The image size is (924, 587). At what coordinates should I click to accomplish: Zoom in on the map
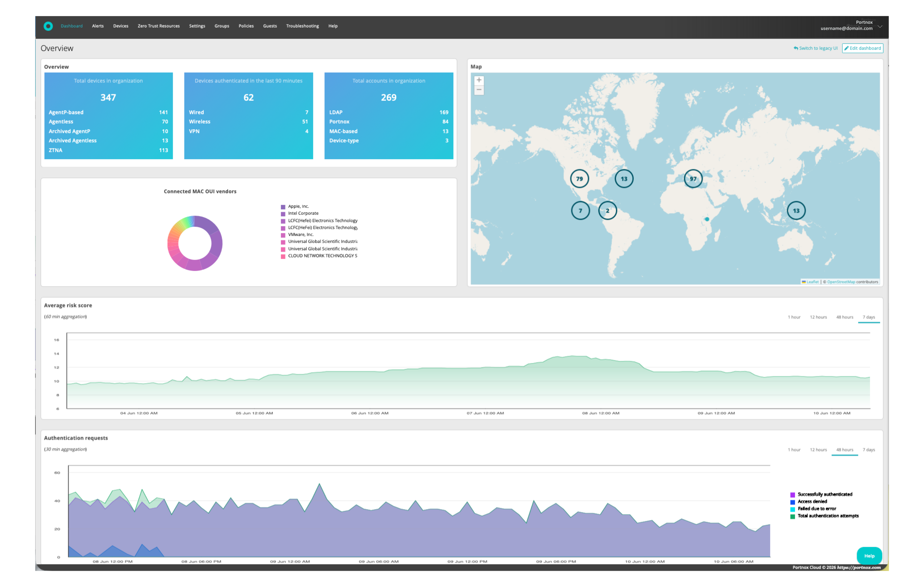[x=479, y=80]
